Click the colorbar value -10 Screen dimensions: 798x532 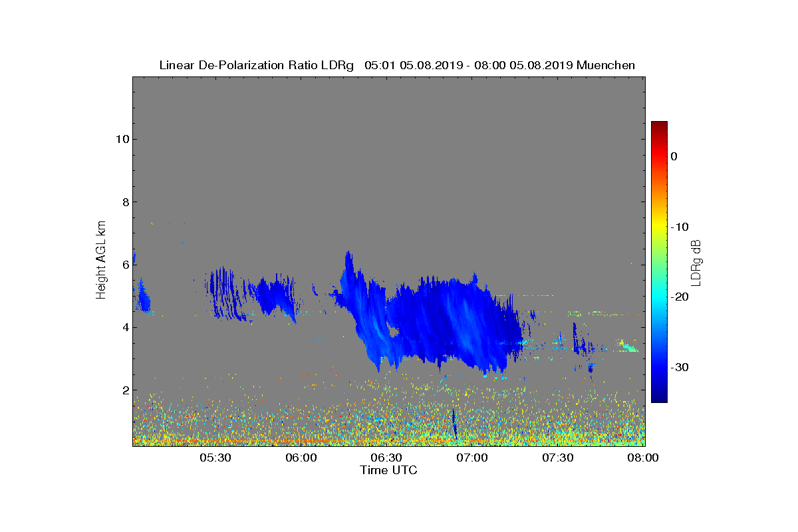click(x=679, y=227)
